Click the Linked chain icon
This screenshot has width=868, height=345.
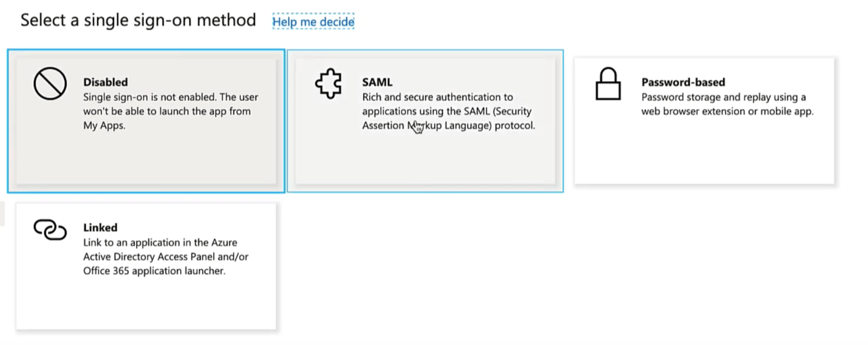[51, 230]
